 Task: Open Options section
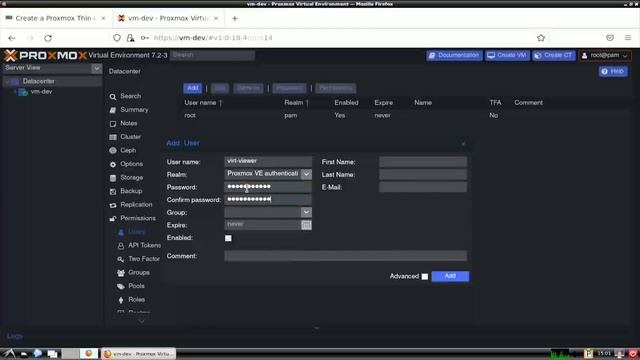131,164
